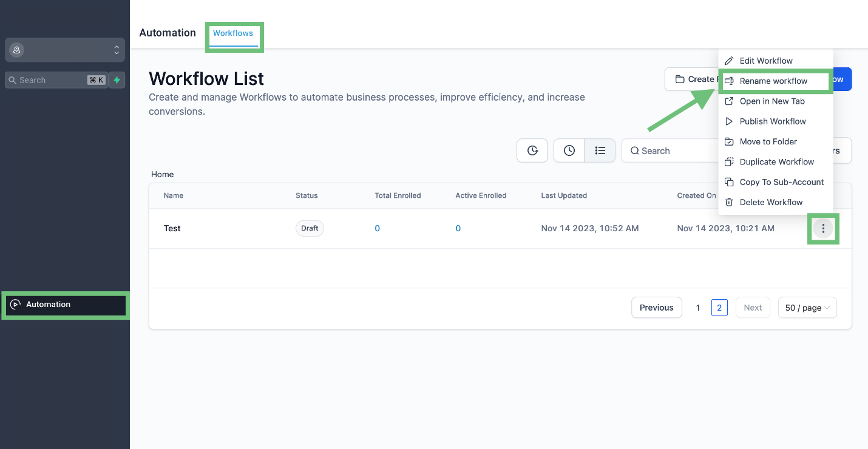This screenshot has height=449, width=868.
Task: Click the pencil icon beside Edit Workflow
Action: click(x=729, y=61)
